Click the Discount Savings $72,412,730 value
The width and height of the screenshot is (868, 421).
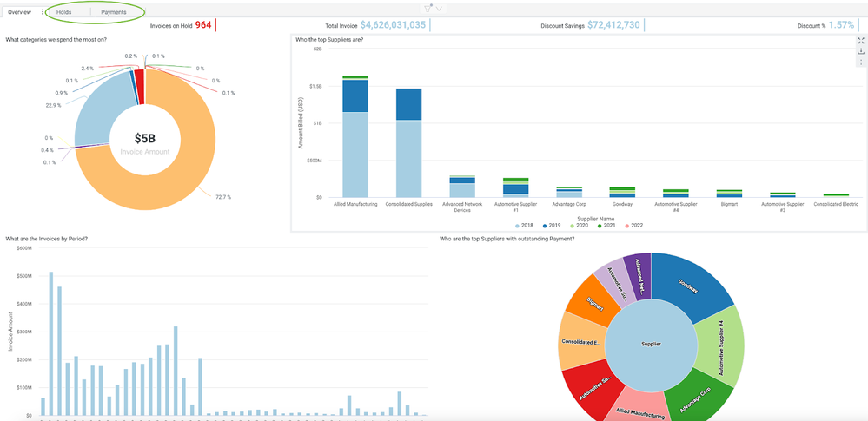pyautogui.click(x=613, y=25)
